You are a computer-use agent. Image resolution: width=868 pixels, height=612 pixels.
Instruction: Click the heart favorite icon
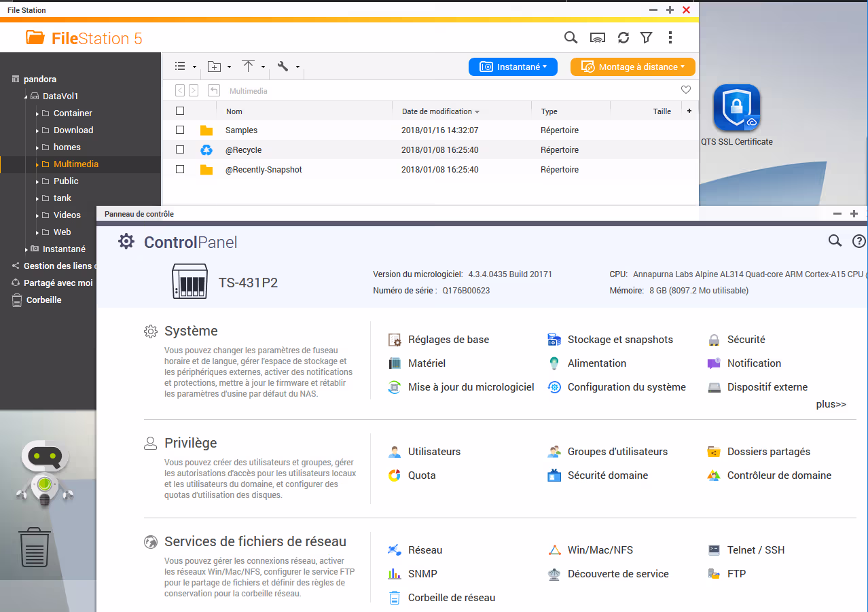(x=685, y=90)
